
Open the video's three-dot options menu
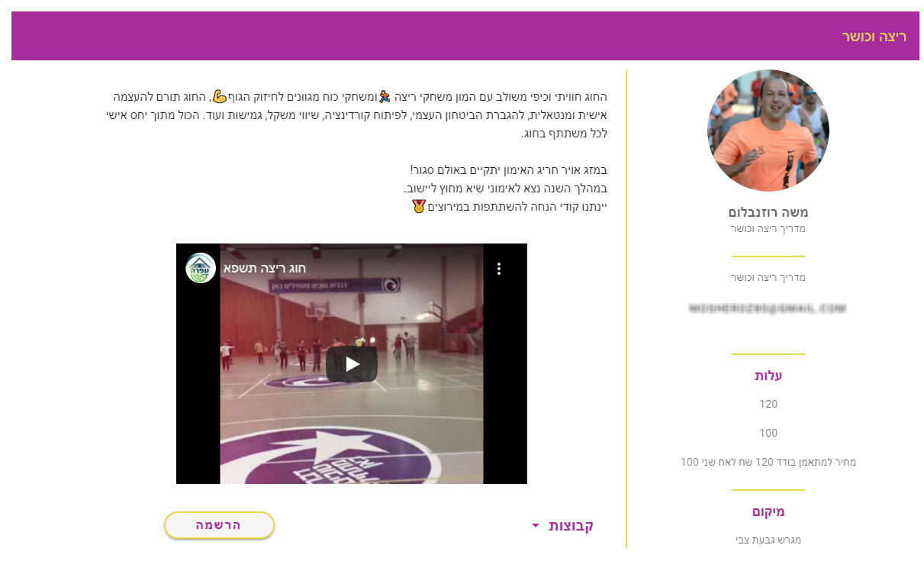coord(498,269)
